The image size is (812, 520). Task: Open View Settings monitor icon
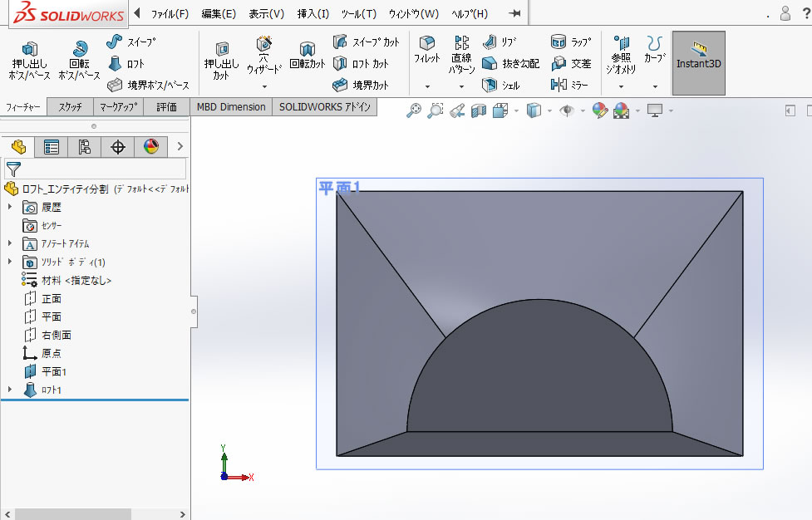click(655, 110)
